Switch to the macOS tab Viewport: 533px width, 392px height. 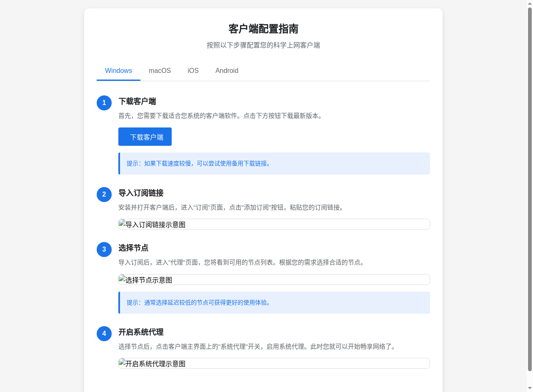160,71
